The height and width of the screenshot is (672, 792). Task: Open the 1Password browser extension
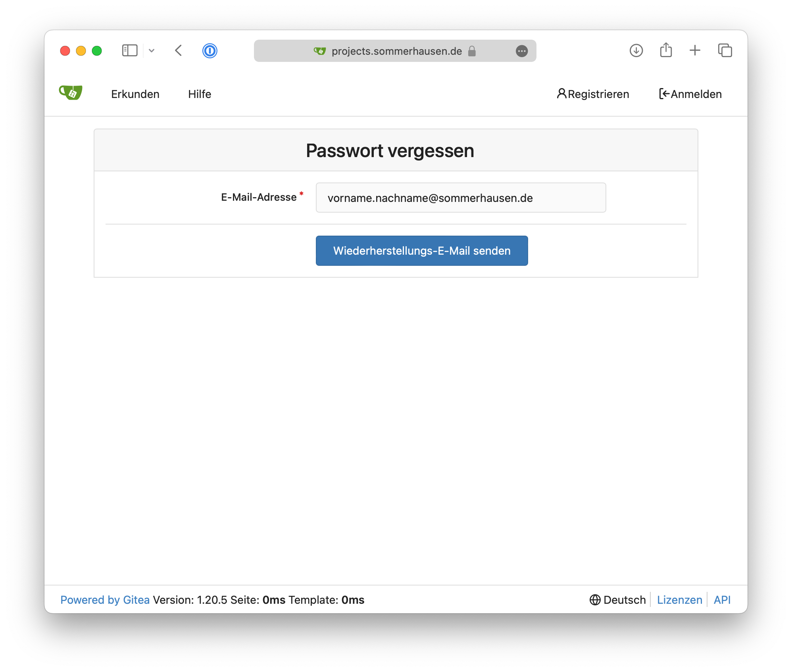coord(210,51)
